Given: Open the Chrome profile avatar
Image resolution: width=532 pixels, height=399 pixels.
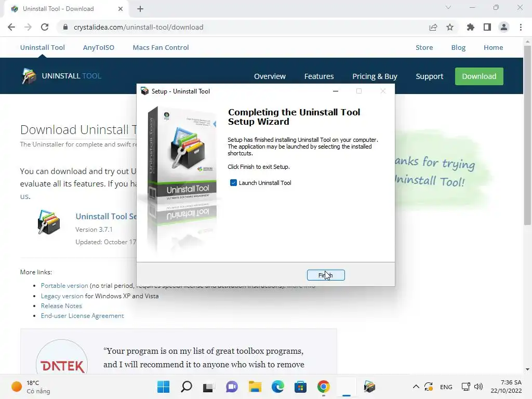Looking at the screenshot, I should tap(504, 27).
